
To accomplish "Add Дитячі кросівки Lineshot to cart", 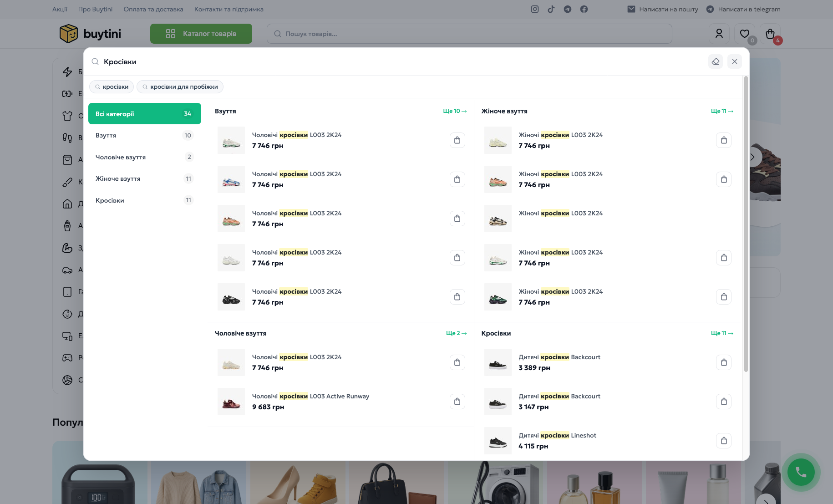I will pyautogui.click(x=724, y=441).
